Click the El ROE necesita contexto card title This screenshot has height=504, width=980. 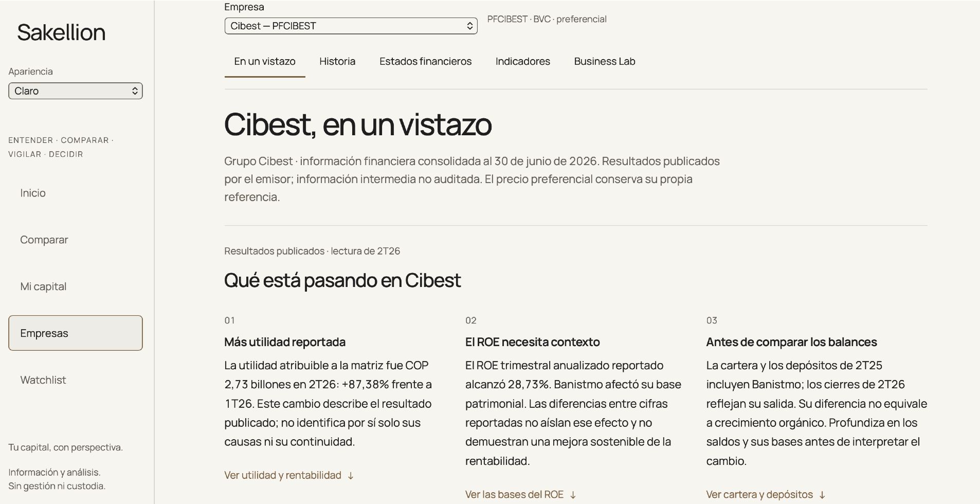tap(532, 342)
